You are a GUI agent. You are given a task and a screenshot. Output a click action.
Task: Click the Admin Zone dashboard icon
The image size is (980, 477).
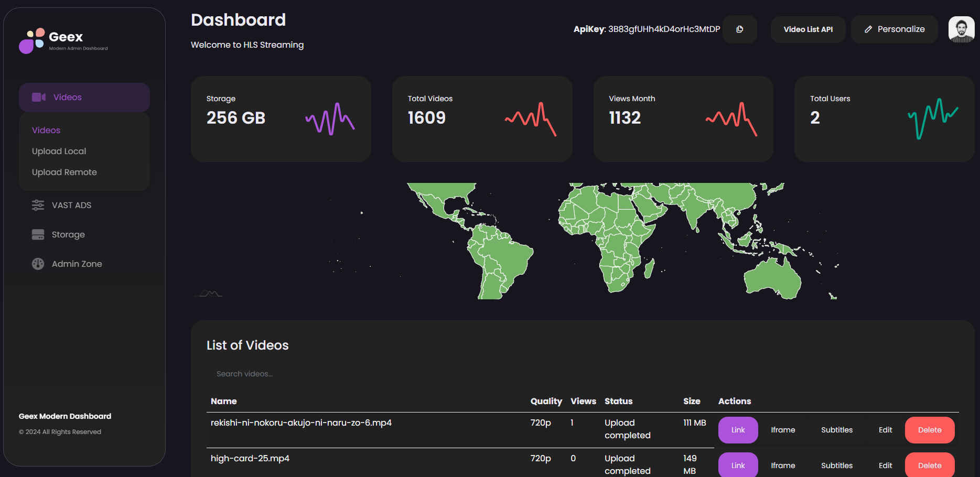(x=38, y=264)
